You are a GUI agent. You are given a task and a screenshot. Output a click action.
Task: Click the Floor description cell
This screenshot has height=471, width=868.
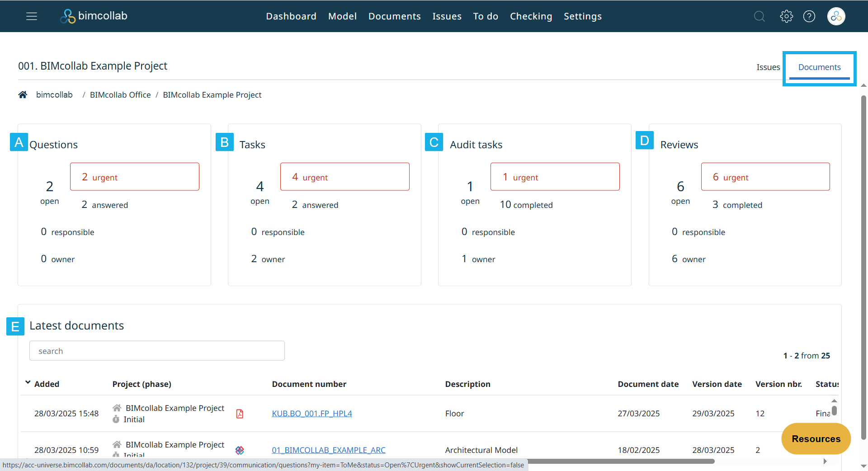(x=455, y=414)
